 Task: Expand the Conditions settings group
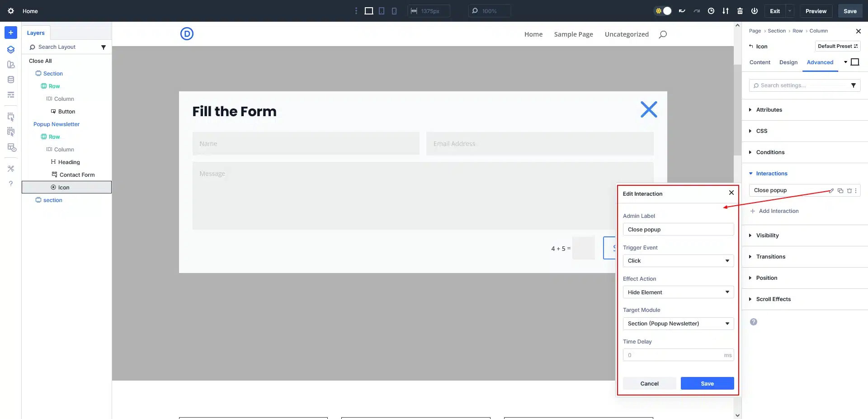770,152
